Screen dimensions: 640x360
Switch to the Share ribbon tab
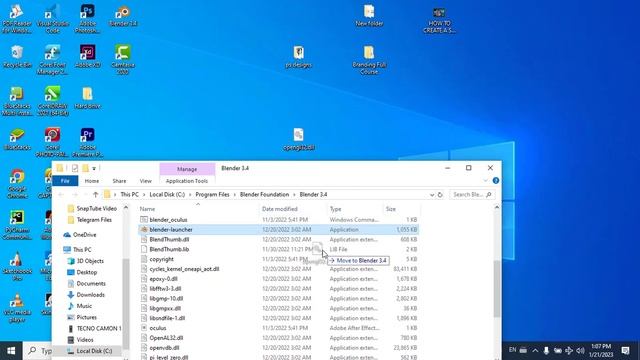pyautogui.click(x=119, y=181)
